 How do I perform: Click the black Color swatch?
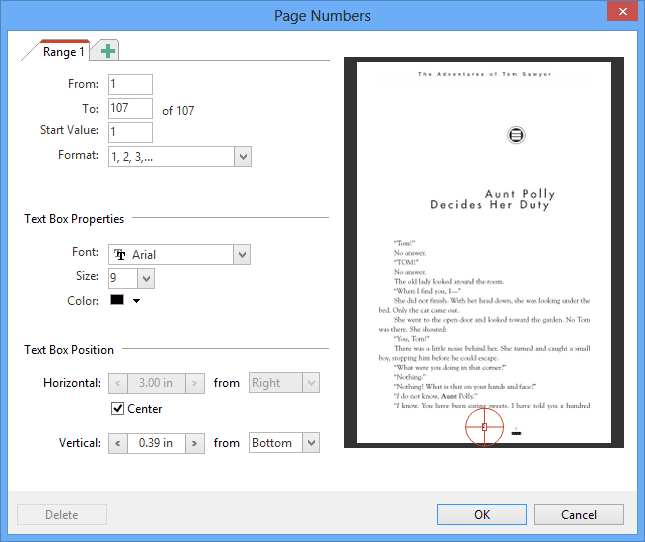pos(117,301)
